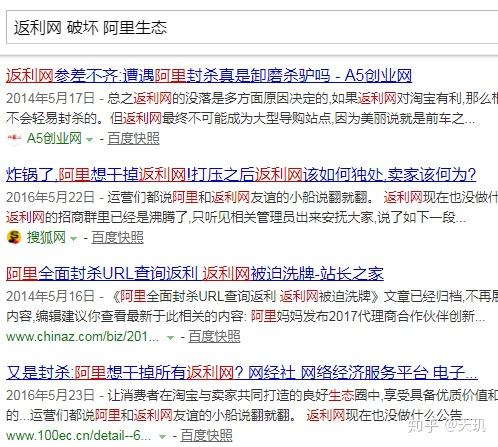
Task: Open the 搜狐网 source link
Action: click(x=46, y=237)
